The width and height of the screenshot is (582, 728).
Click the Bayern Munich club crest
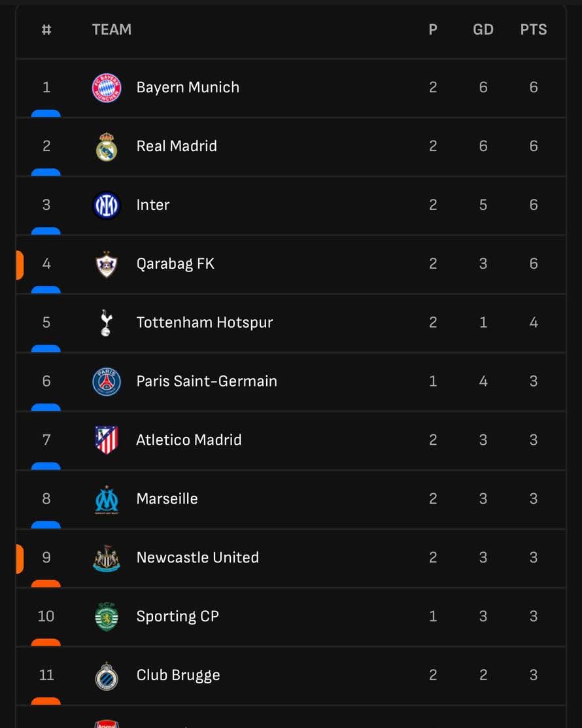tap(107, 88)
